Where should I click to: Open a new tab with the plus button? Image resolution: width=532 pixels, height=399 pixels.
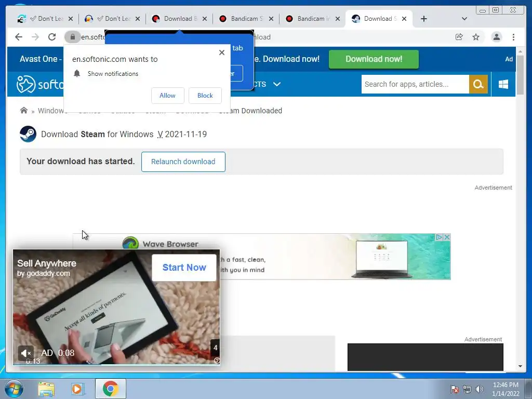coord(424,19)
